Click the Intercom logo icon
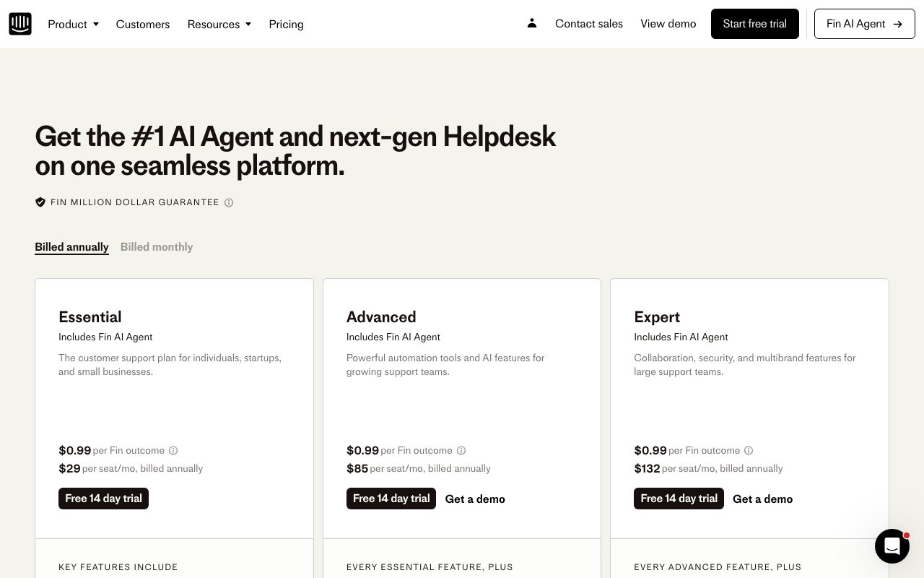The image size is (924, 578). tap(20, 24)
